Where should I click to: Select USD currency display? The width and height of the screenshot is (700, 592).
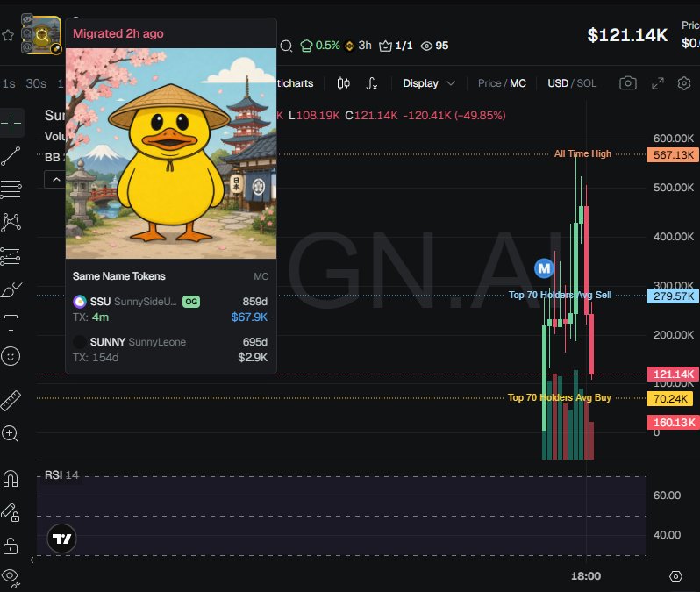(558, 83)
